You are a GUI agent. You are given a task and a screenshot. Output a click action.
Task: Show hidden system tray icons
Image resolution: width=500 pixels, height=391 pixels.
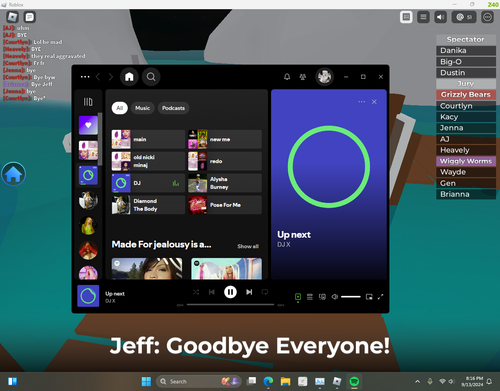[417, 381]
